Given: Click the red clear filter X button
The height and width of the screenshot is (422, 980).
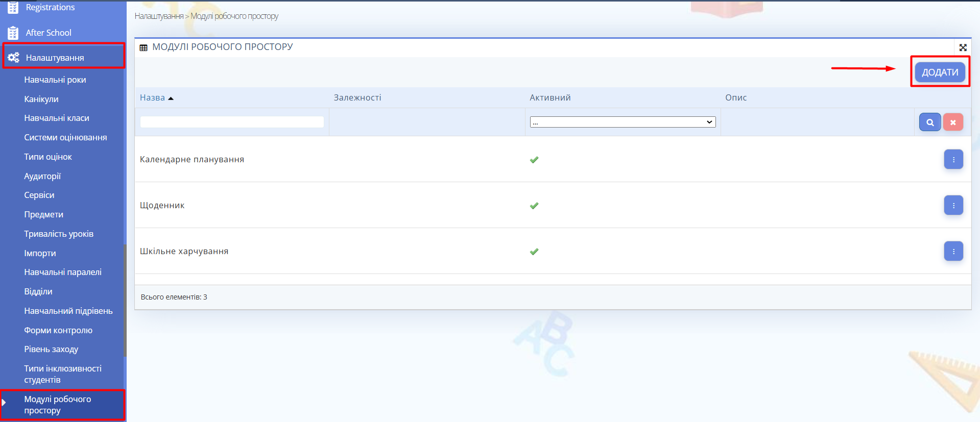Looking at the screenshot, I should 952,122.
